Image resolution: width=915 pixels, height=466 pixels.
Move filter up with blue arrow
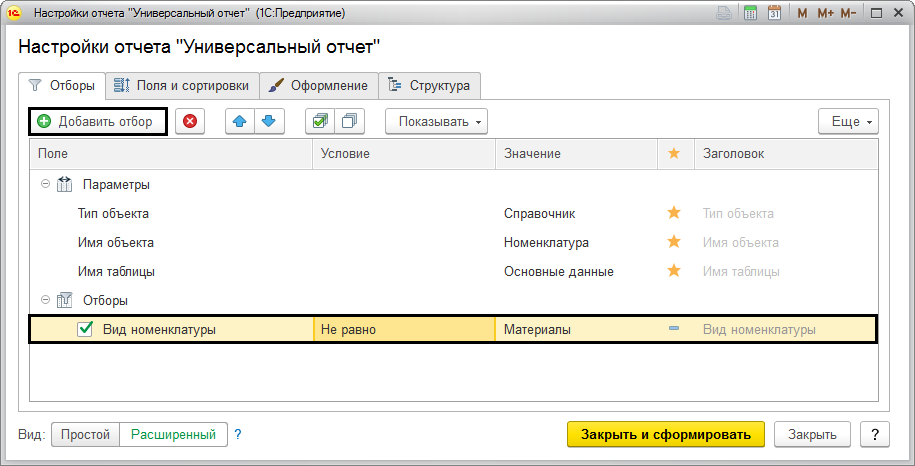[x=239, y=122]
